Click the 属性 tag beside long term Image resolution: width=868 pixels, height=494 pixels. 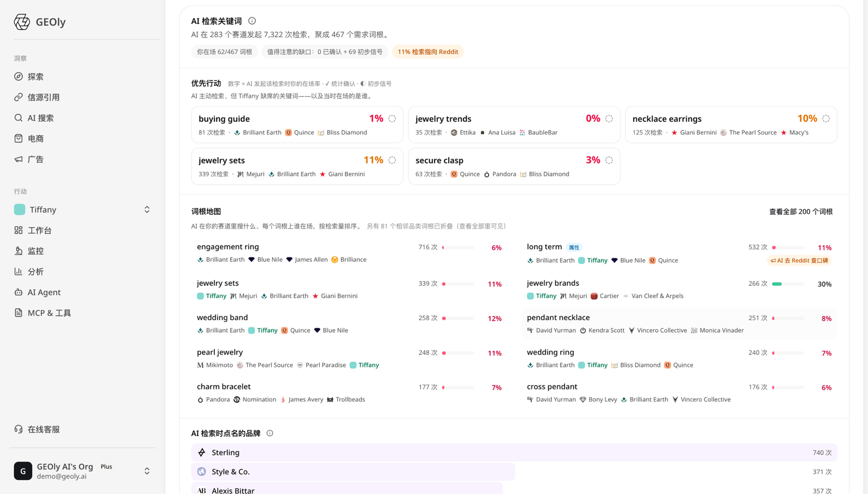[574, 247]
